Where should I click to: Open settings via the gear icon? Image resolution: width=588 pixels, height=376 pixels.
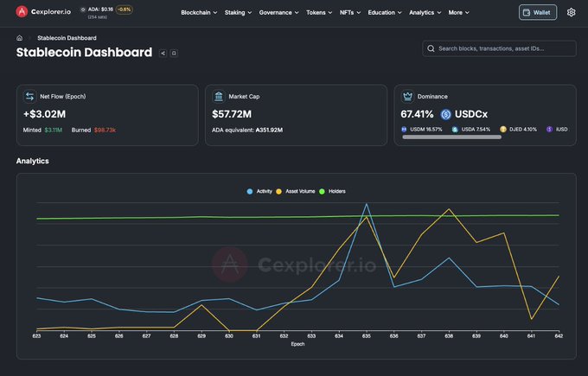[571, 12]
